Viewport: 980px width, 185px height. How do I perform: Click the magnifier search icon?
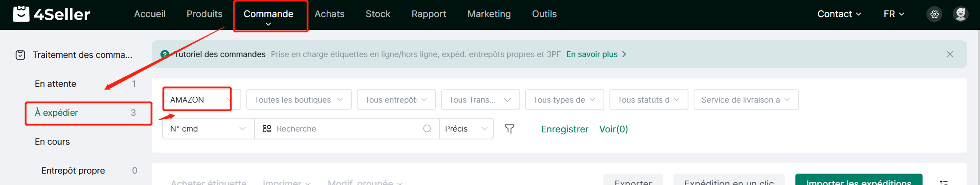click(427, 129)
